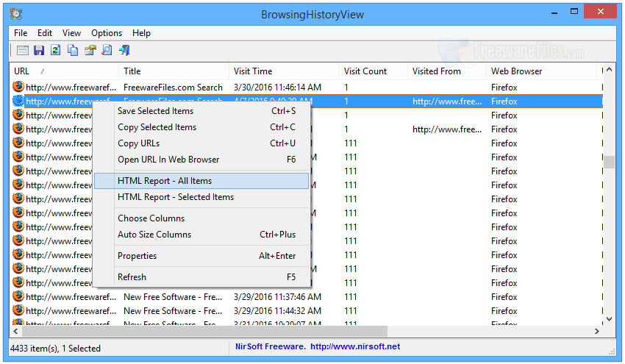
Task: Click the horizontal scrollbar right arrow
Action: 597,331
